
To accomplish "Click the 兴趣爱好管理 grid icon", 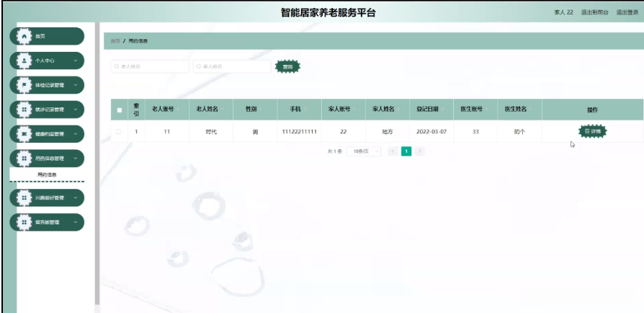I will (x=24, y=198).
